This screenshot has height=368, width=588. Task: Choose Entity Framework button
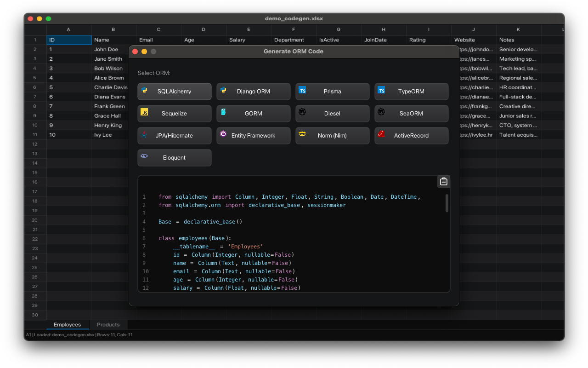[x=254, y=136]
